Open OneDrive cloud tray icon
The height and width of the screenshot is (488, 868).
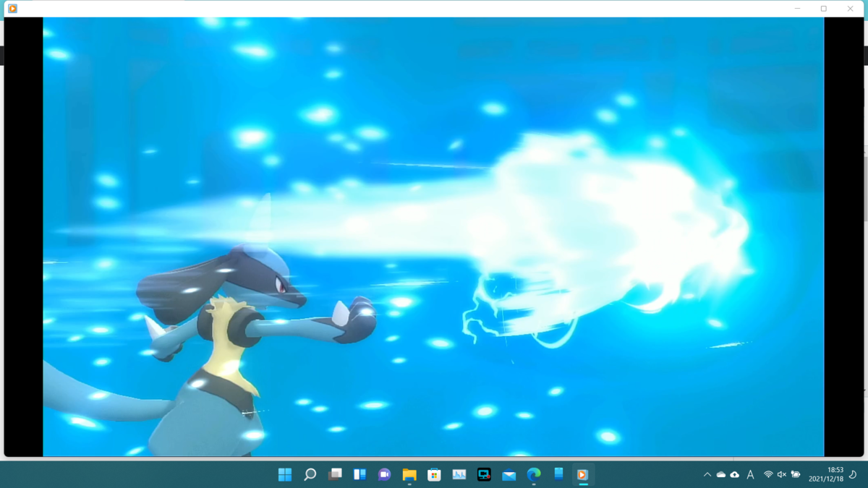(x=720, y=475)
